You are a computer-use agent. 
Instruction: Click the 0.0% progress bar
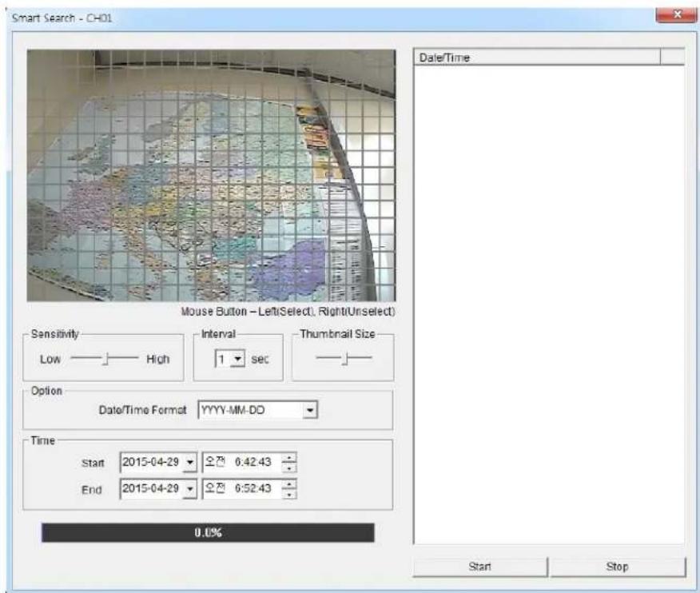click(x=208, y=532)
